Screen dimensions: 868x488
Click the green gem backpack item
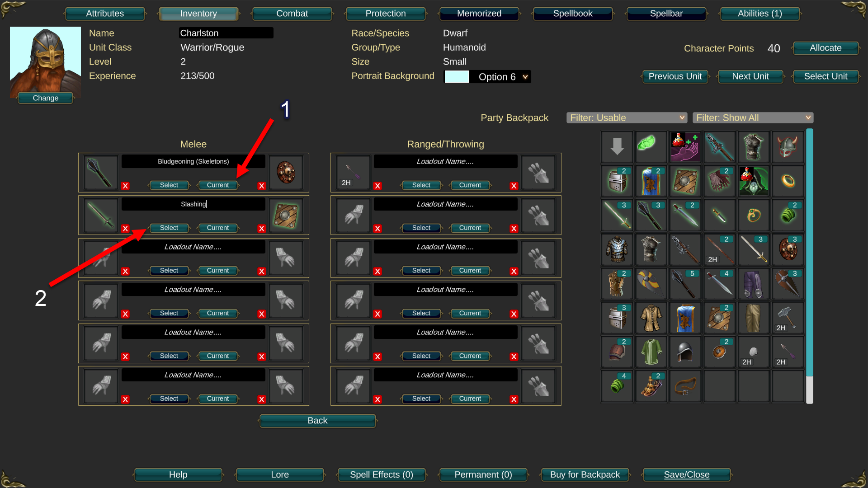point(651,147)
